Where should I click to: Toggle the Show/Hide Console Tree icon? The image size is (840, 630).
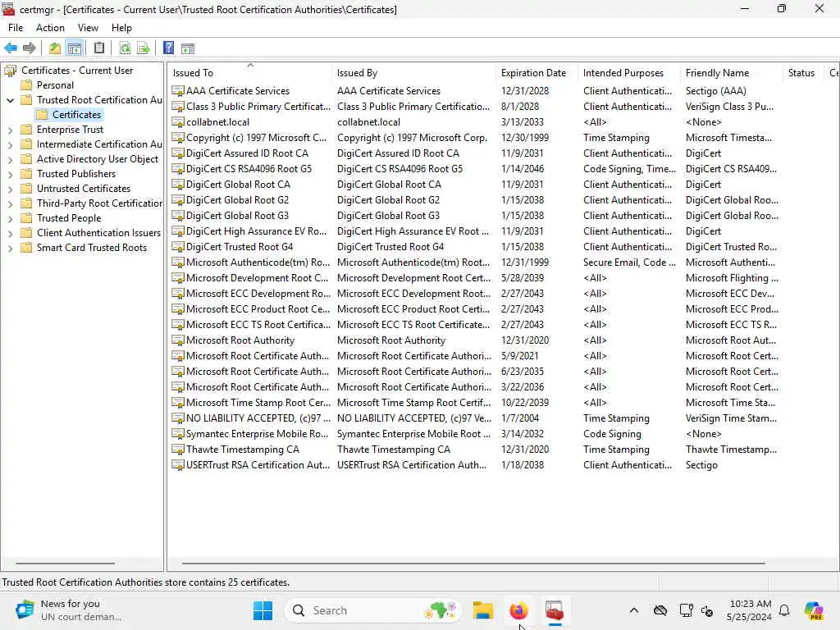tap(75, 48)
